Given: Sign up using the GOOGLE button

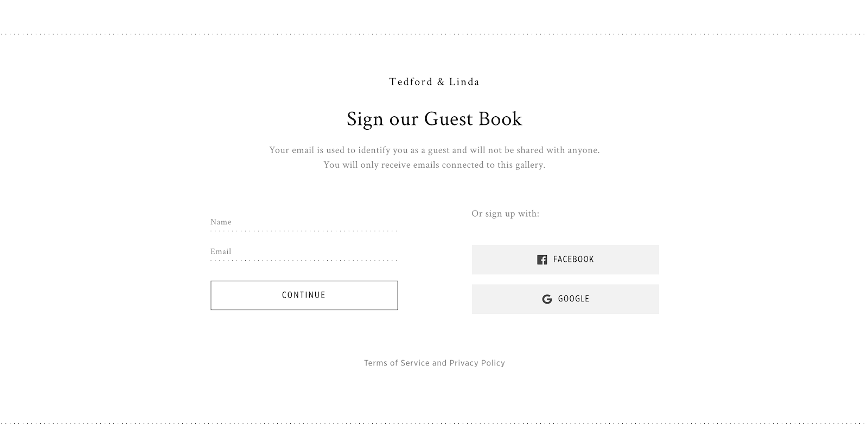Looking at the screenshot, I should pyautogui.click(x=565, y=299).
